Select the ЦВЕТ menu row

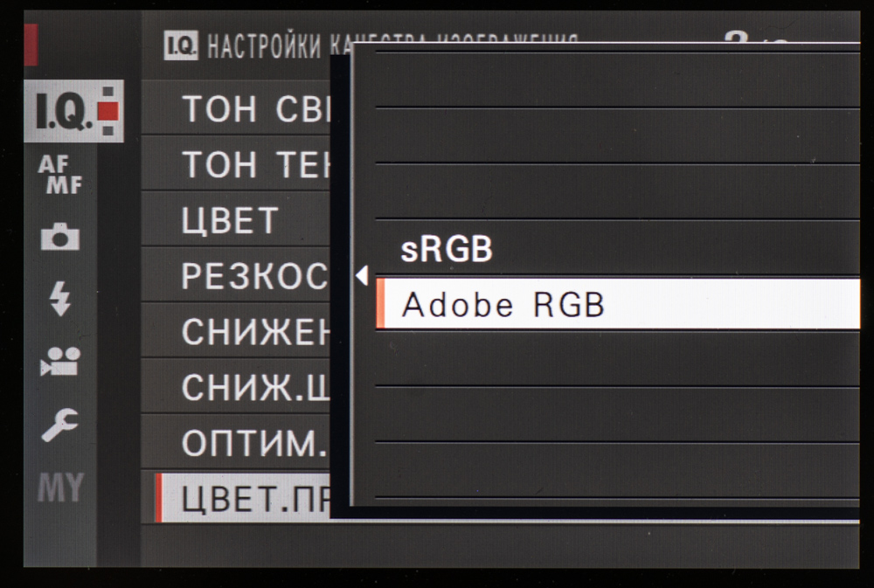236,219
